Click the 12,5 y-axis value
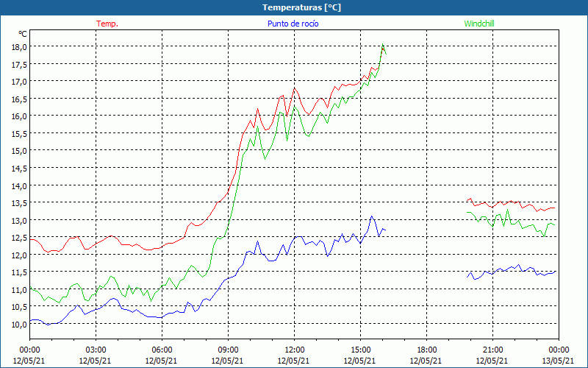Screen dimensions: 588x368 coord(19,238)
